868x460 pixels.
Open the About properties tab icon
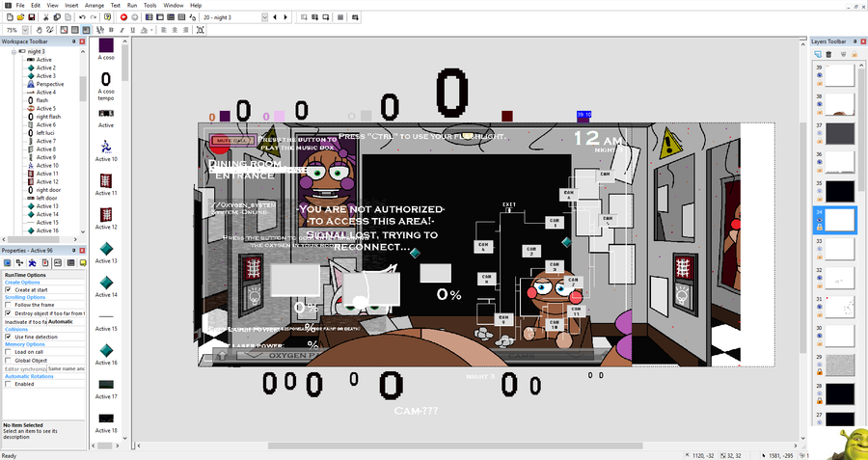pos(83,262)
